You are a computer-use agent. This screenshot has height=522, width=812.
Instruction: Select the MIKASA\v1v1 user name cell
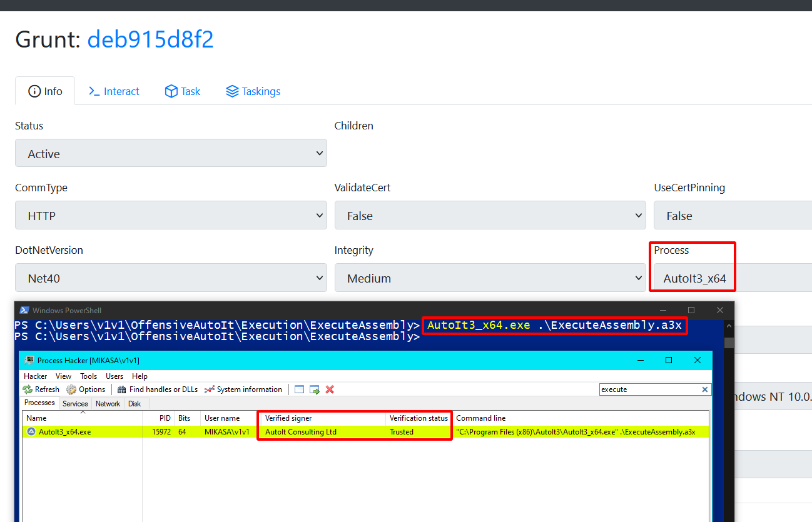click(x=226, y=432)
